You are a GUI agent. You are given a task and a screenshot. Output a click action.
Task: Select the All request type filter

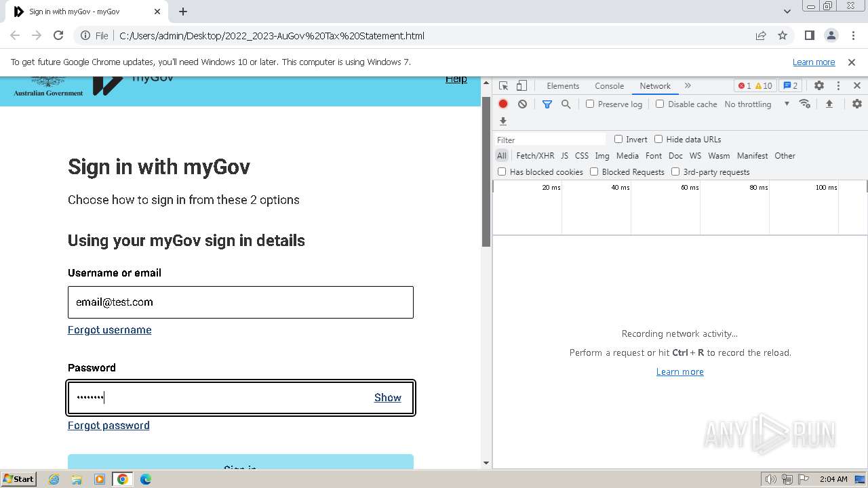pyautogui.click(x=501, y=155)
